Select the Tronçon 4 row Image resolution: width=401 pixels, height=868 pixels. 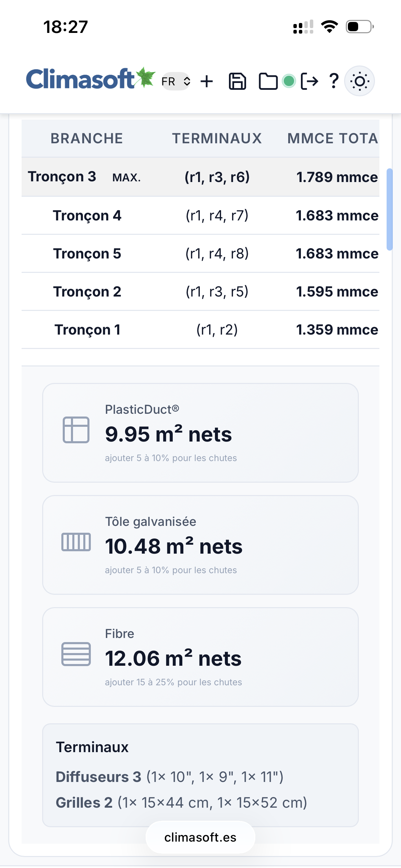click(200, 216)
